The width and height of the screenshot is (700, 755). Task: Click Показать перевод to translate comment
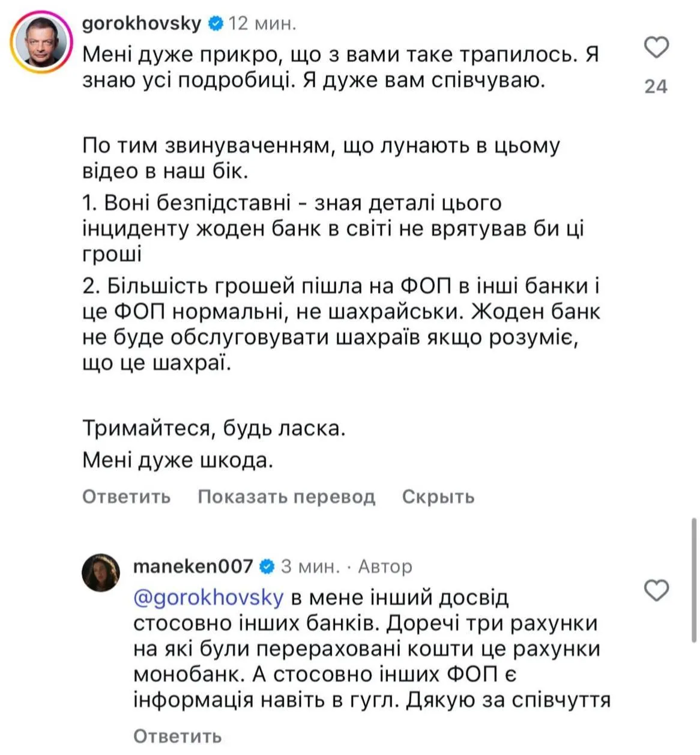(286, 497)
